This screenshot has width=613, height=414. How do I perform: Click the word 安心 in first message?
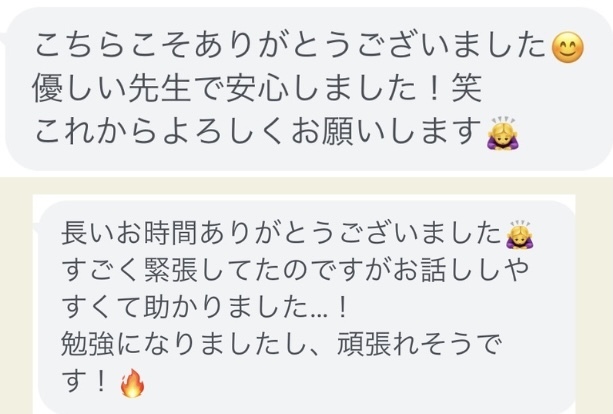pyautogui.click(x=258, y=89)
